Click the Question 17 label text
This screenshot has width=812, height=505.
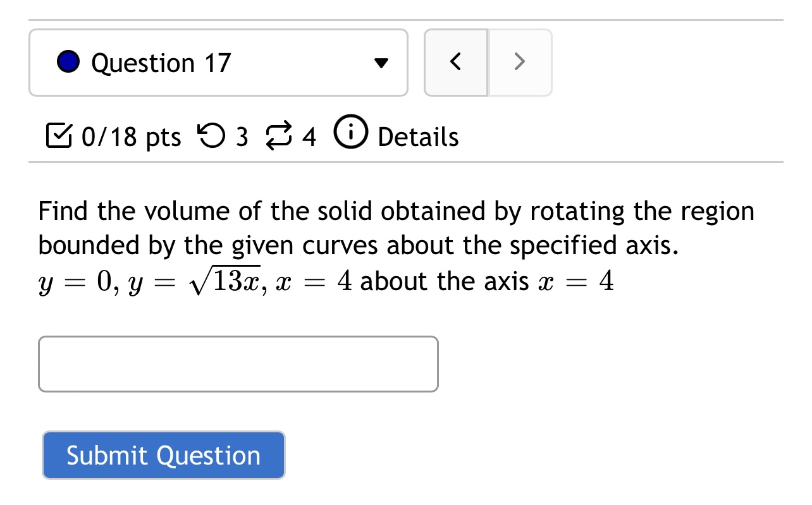161,63
